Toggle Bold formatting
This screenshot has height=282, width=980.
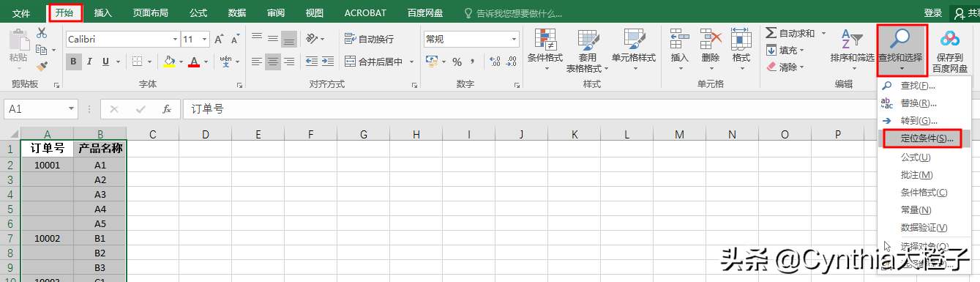tap(73, 62)
